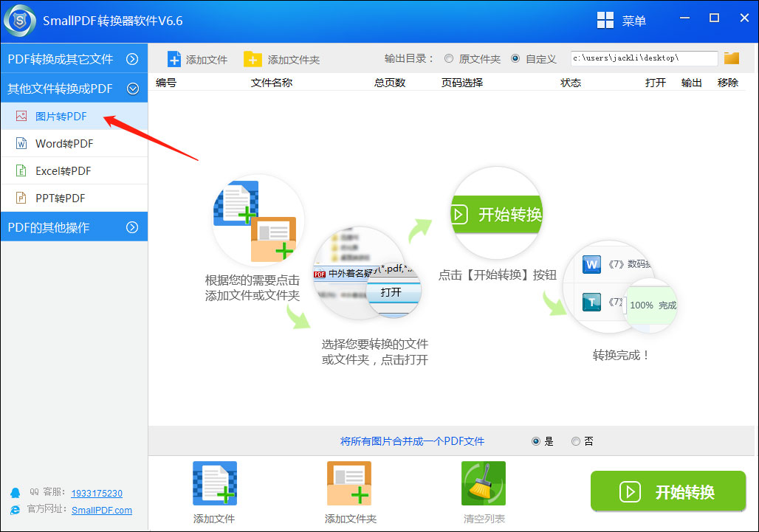Screen dimensions: 759x532
Task: Select the 图片转PDF tool in sidebar
Action: [x=55, y=116]
